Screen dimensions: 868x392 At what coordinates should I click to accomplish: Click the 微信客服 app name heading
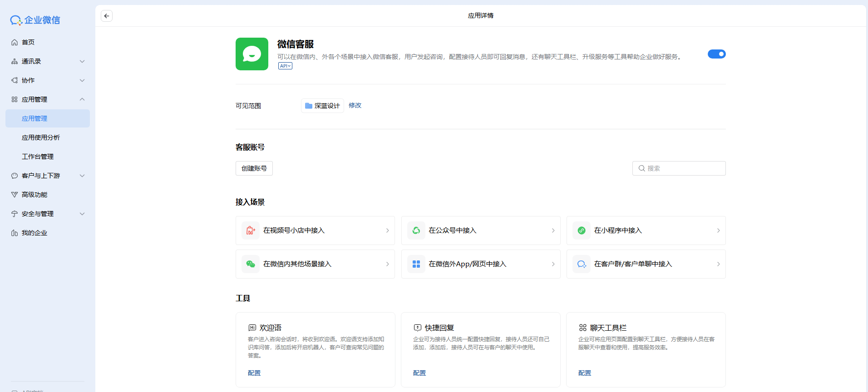tap(296, 44)
